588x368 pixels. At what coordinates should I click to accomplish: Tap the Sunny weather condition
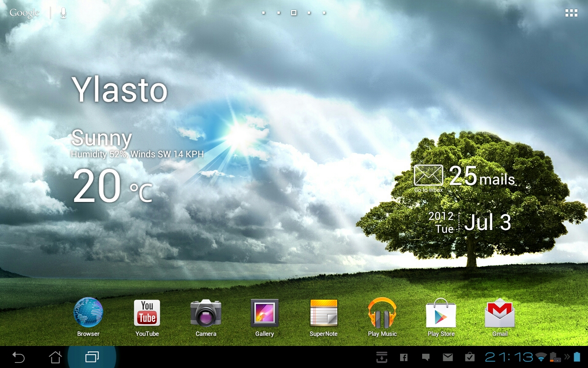(102, 138)
